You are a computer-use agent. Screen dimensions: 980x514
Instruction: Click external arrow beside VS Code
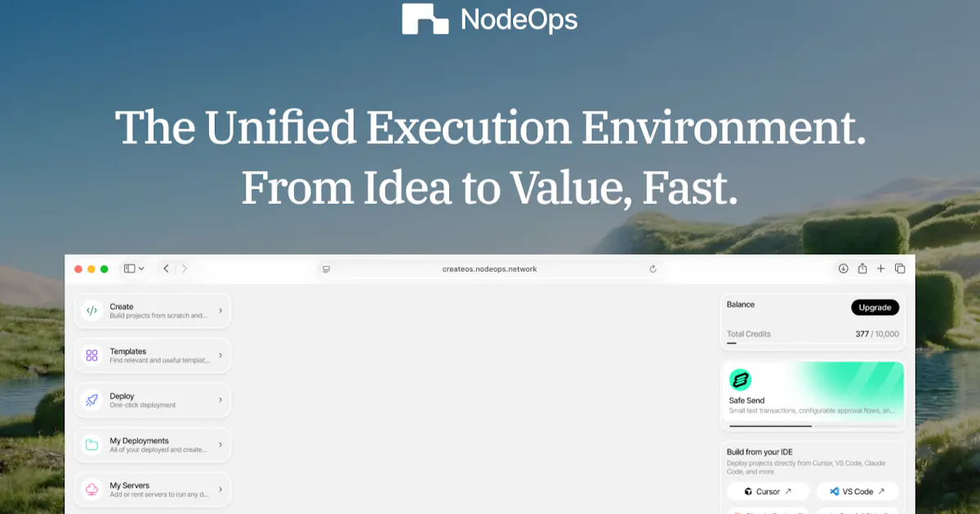(x=881, y=492)
